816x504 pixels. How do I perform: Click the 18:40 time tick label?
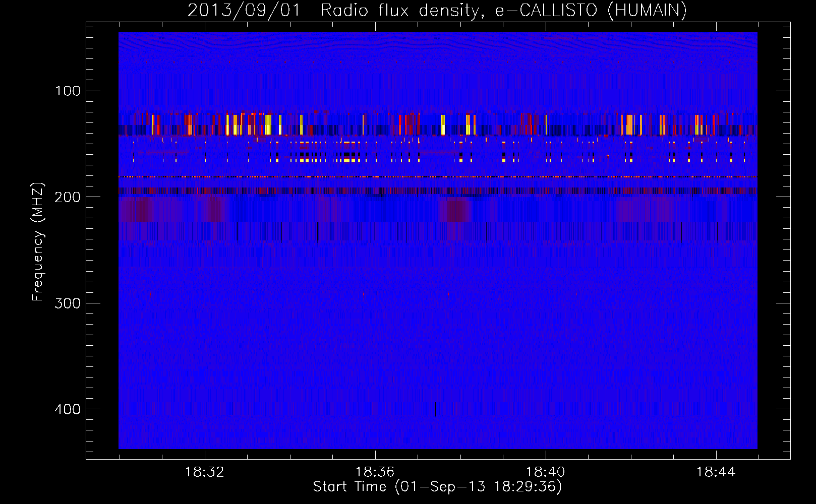click(x=545, y=472)
